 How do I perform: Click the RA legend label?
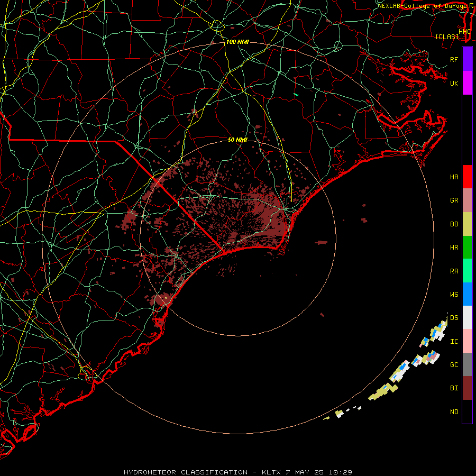click(454, 271)
